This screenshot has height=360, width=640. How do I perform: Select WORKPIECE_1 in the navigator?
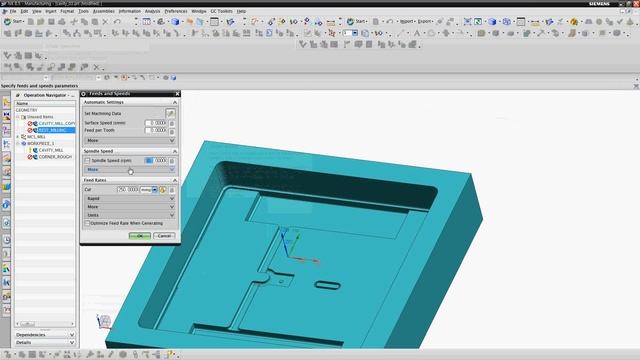tap(40, 144)
